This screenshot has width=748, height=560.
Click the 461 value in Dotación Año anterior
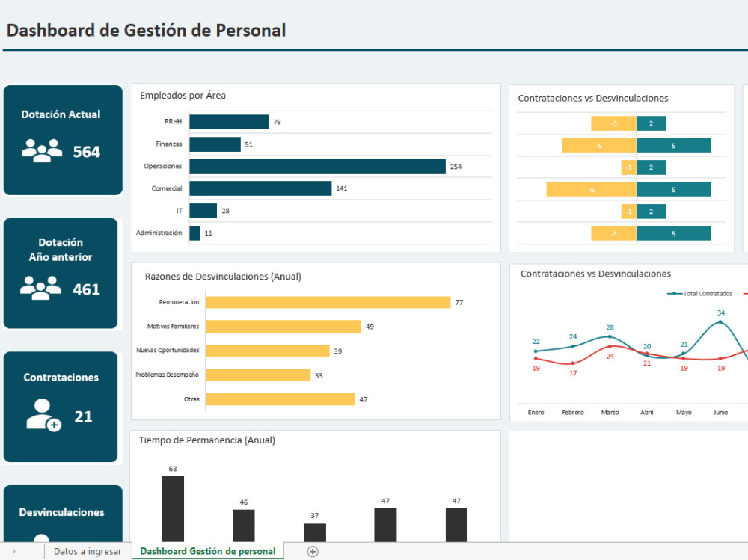(x=86, y=289)
